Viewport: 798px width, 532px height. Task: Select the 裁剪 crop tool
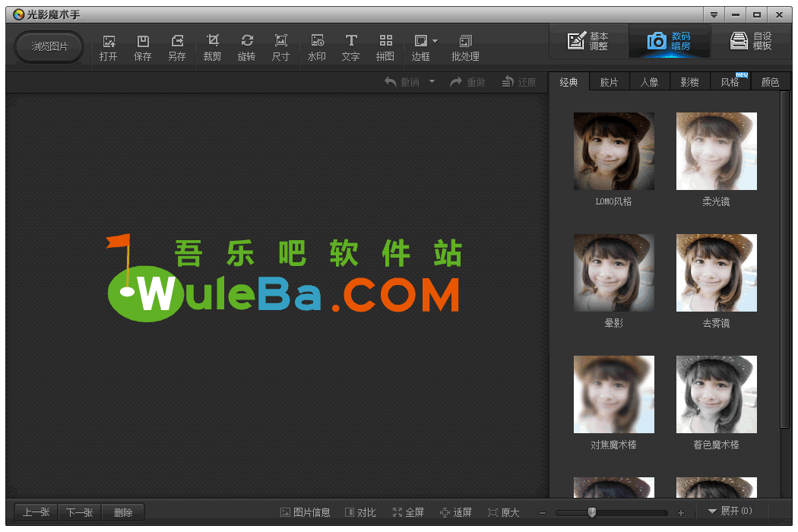212,48
